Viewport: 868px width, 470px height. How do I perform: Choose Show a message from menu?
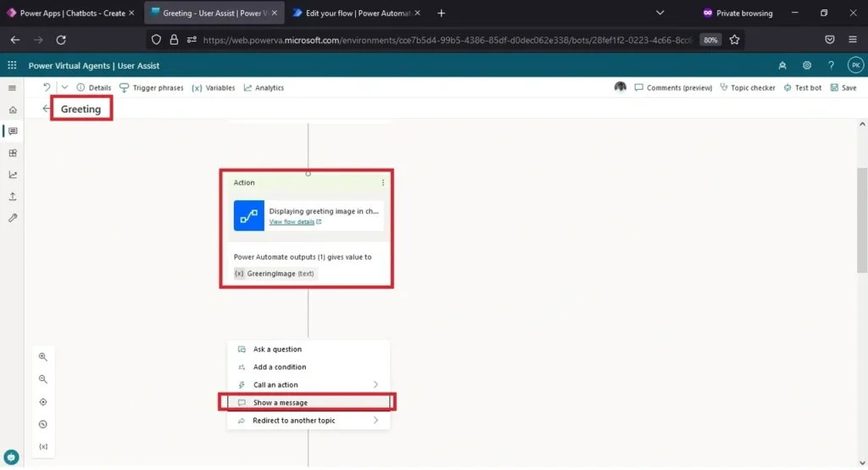(x=309, y=402)
